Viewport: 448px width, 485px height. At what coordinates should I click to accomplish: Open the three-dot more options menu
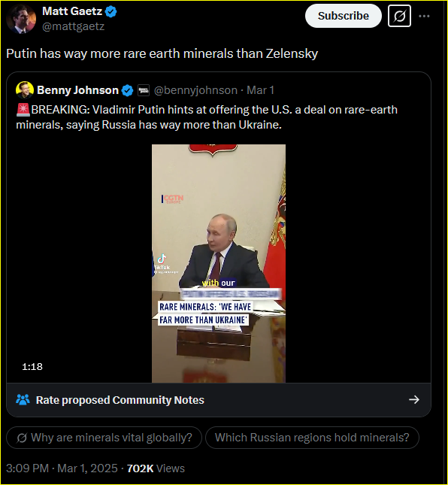[424, 16]
